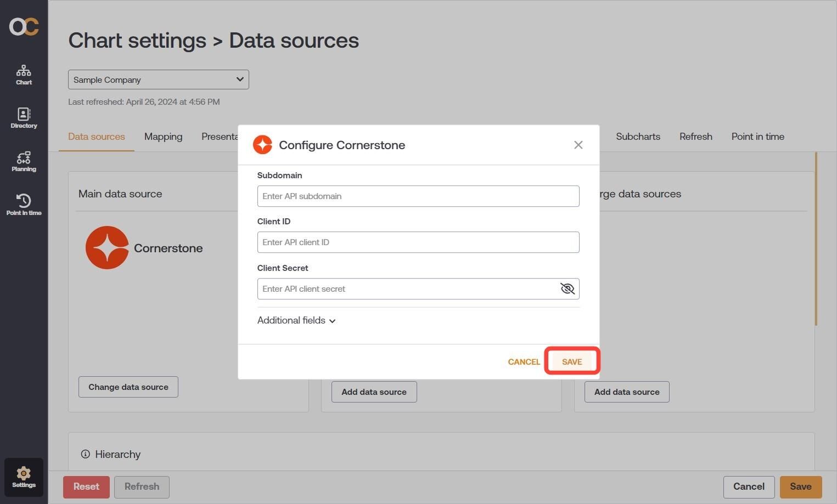Open the Planning sidebar icon
The width and height of the screenshot is (837, 504).
pos(24,162)
